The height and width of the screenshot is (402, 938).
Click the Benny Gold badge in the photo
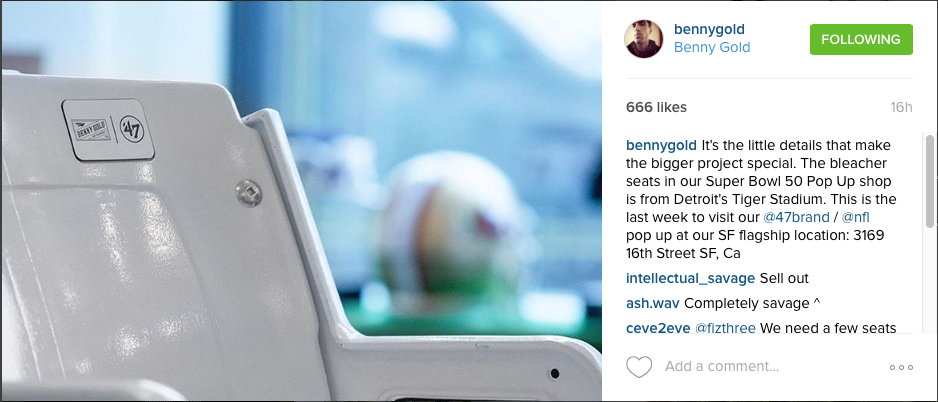tap(90, 130)
